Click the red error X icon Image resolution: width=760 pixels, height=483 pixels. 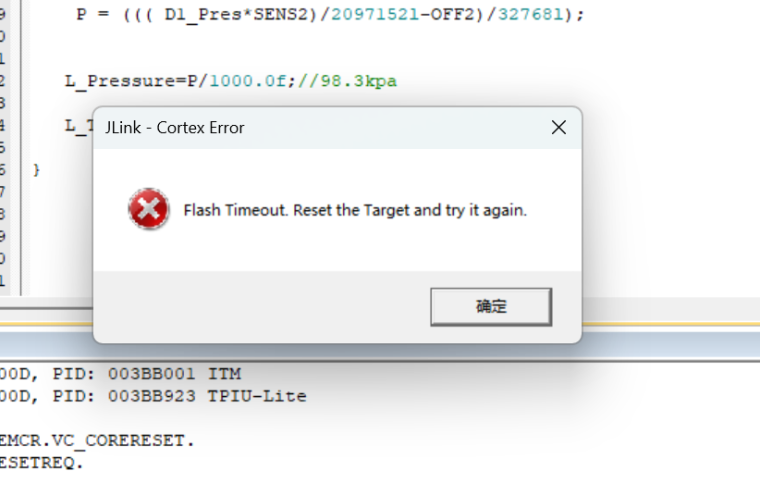(149, 209)
